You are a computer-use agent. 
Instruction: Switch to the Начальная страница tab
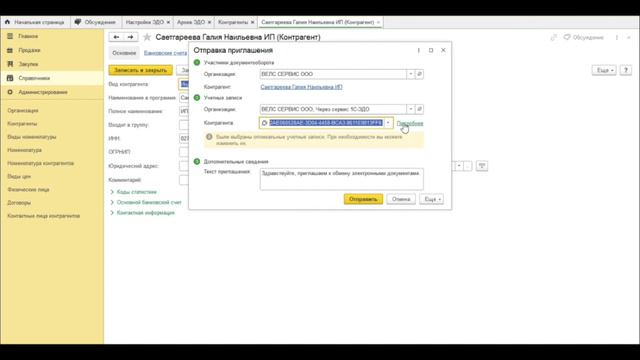(35, 22)
